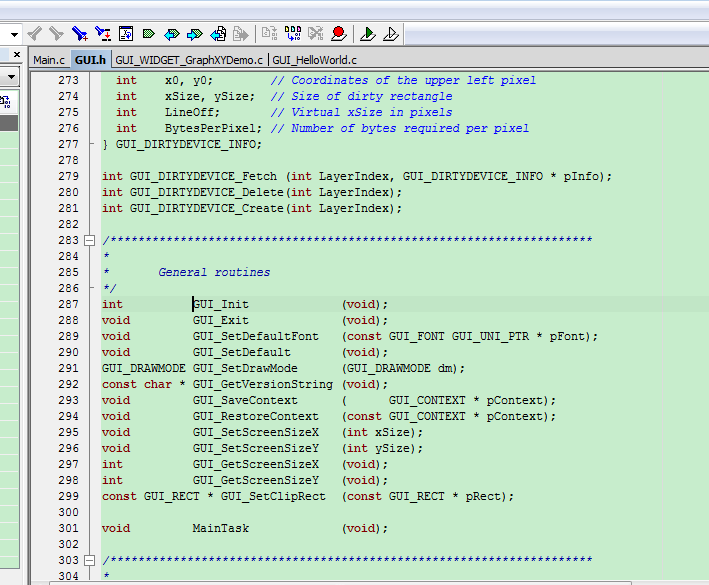Click GUI_GetVersionString on line 292
The height and width of the screenshot is (585, 709).
263,384
